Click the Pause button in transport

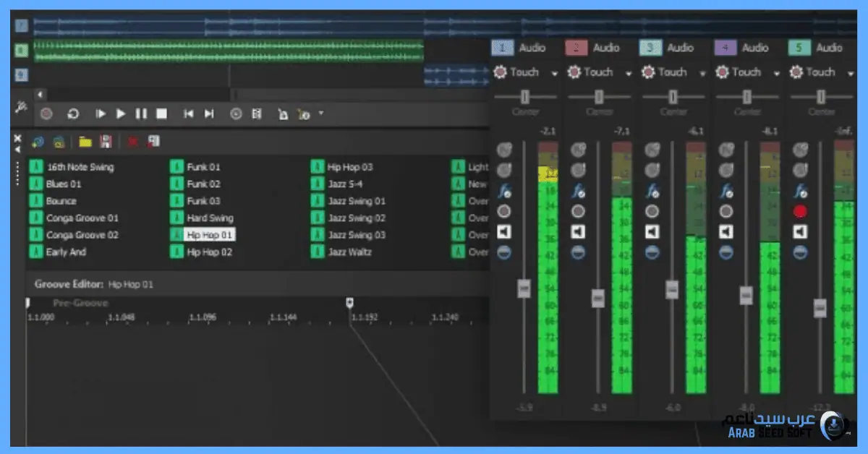[141, 113]
